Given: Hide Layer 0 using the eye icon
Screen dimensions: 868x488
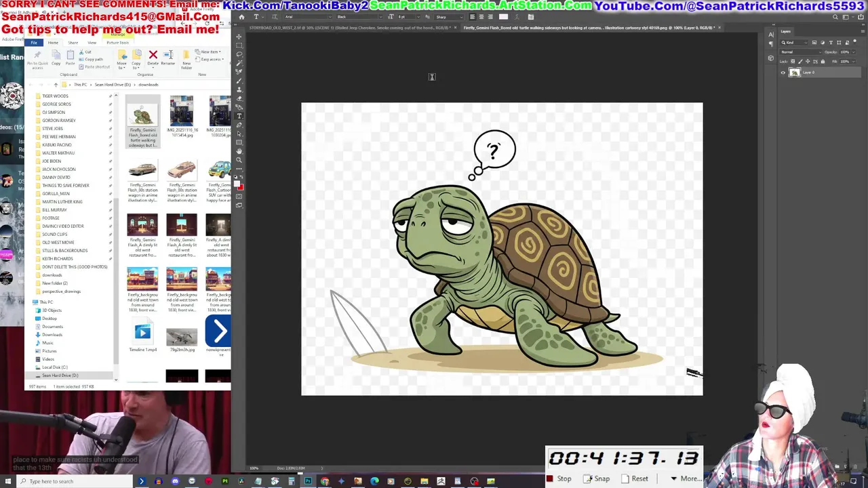Looking at the screenshot, I should pos(783,73).
